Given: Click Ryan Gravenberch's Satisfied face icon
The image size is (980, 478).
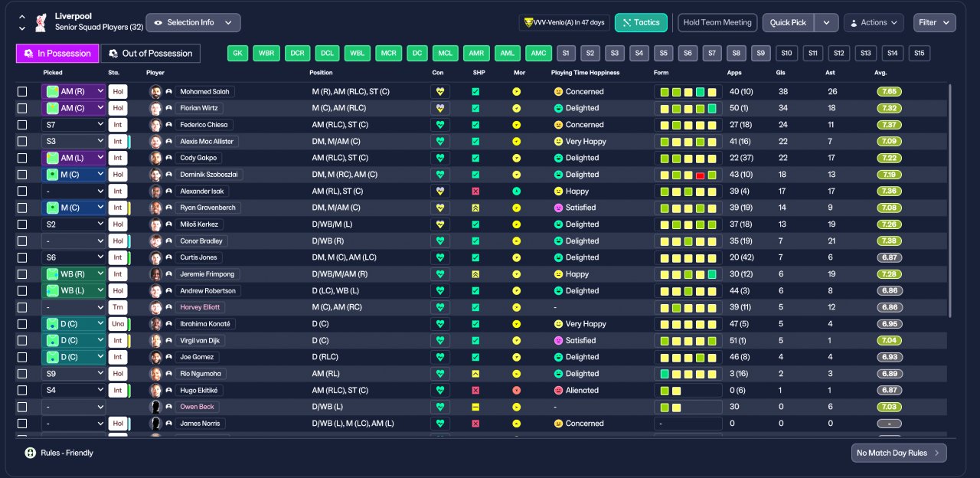Looking at the screenshot, I should (558, 208).
